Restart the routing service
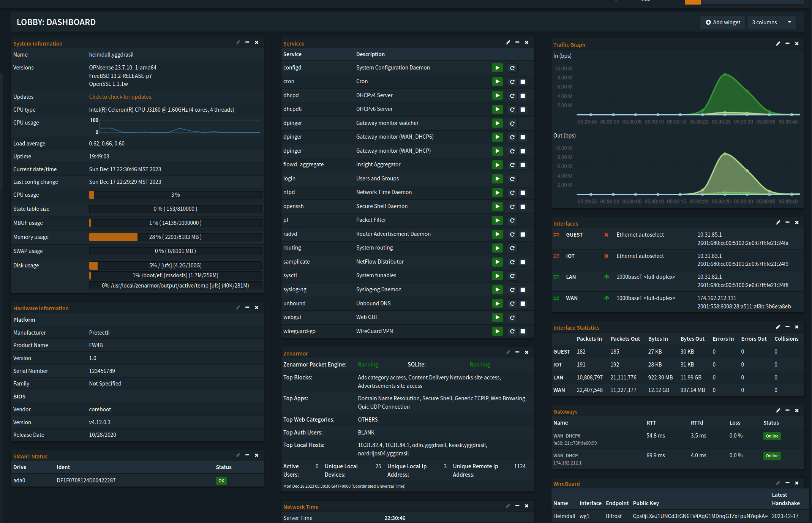The height and width of the screenshot is (523, 812). (512, 248)
